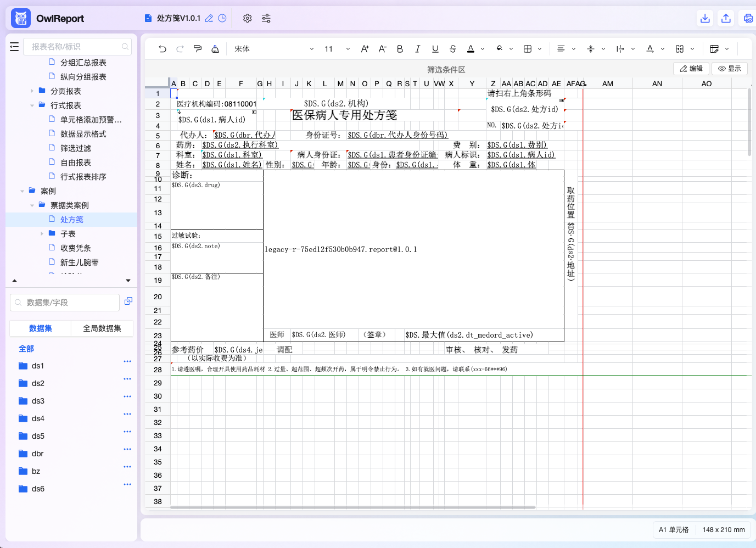
Task: Toggle italic formatting
Action: tap(418, 49)
